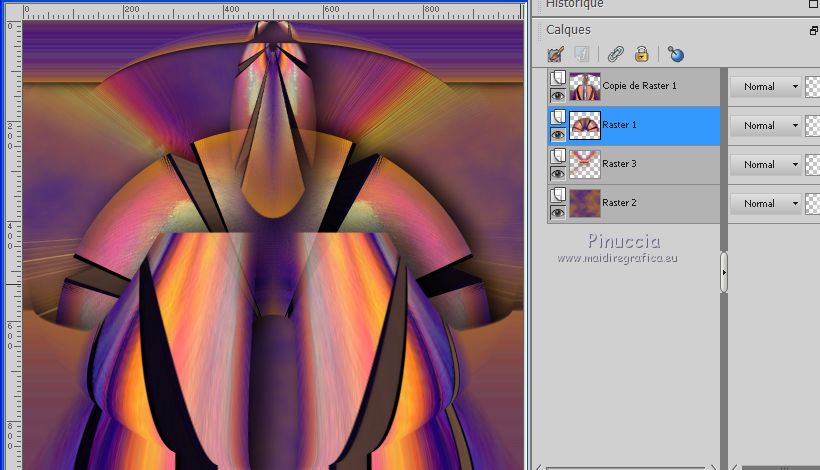Toggle visibility of Raster 1 layer
Viewport: 820px width, 470px height.
pyautogui.click(x=558, y=134)
